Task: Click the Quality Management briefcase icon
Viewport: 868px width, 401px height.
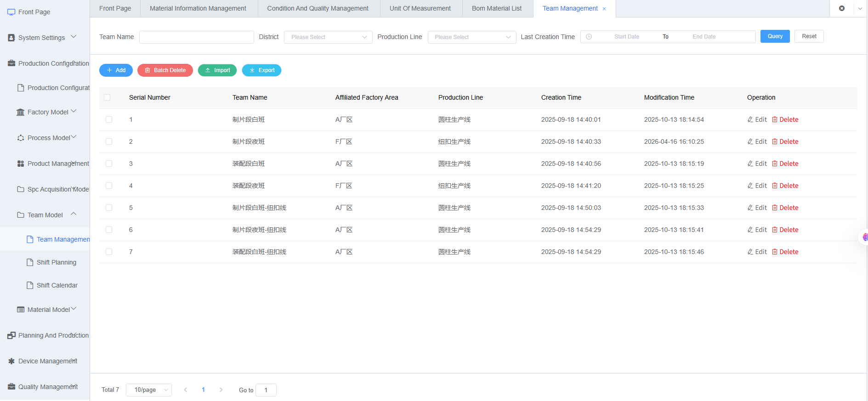Action: (x=11, y=387)
